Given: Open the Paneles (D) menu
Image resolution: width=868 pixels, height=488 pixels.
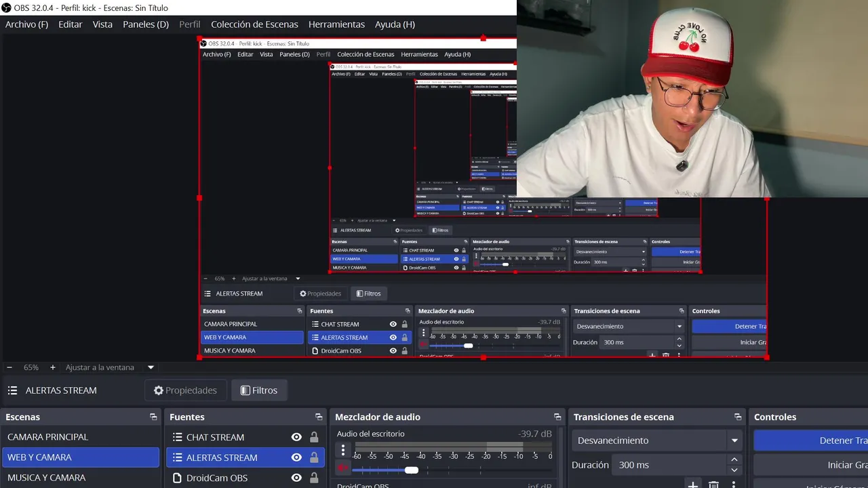Looking at the screenshot, I should 145,24.
